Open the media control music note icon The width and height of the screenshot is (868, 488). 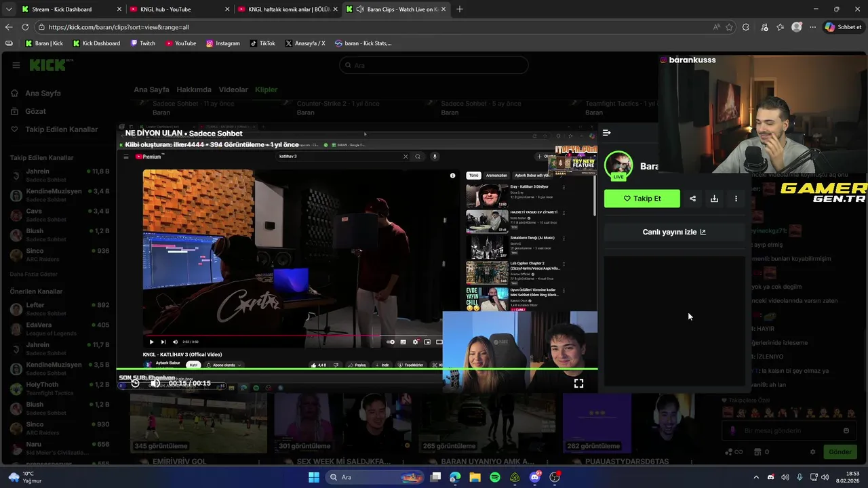pos(764,27)
